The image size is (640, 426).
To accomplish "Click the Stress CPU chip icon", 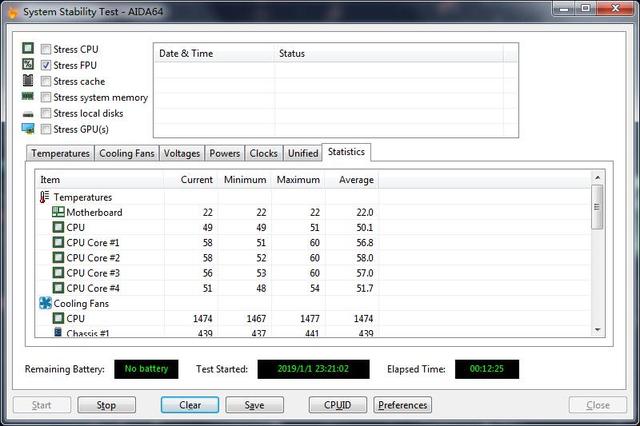I will [28, 48].
